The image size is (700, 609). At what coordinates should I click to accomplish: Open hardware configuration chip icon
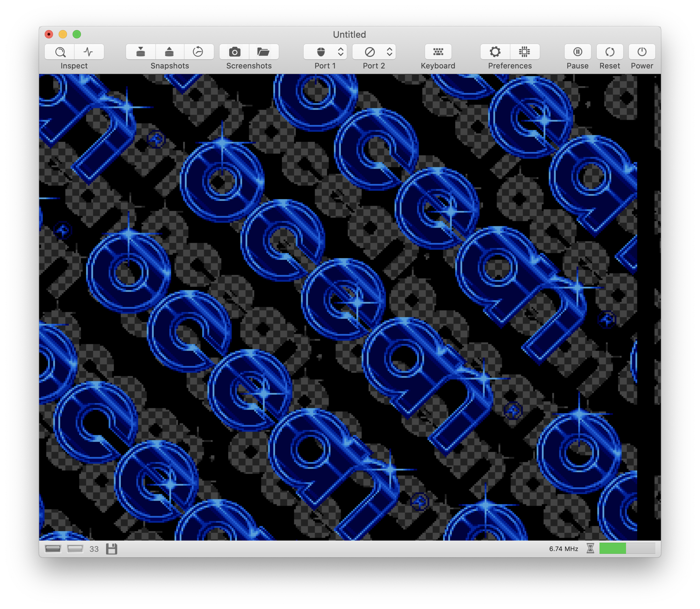[x=525, y=52]
